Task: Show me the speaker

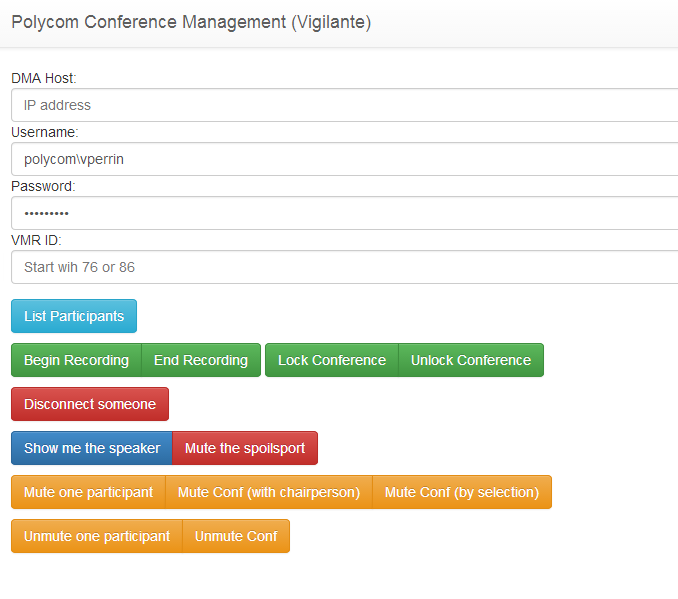Action: [92, 448]
